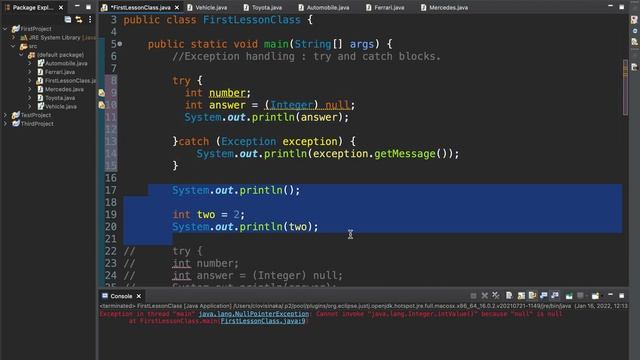Screen dimensions: 640x360
Task: Click the default package icon
Action: 31,55
